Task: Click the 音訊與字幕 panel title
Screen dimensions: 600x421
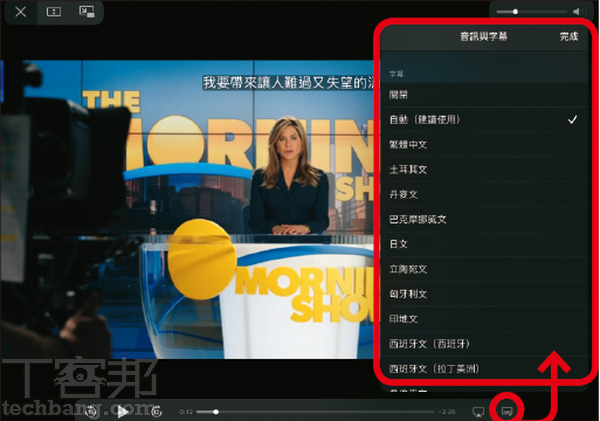Action: [484, 36]
